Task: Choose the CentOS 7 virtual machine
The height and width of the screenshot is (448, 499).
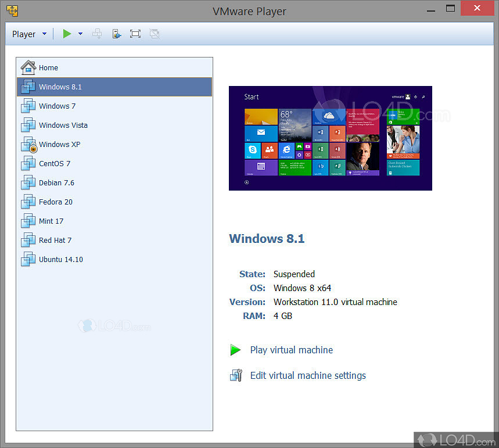Action: pyautogui.click(x=54, y=164)
